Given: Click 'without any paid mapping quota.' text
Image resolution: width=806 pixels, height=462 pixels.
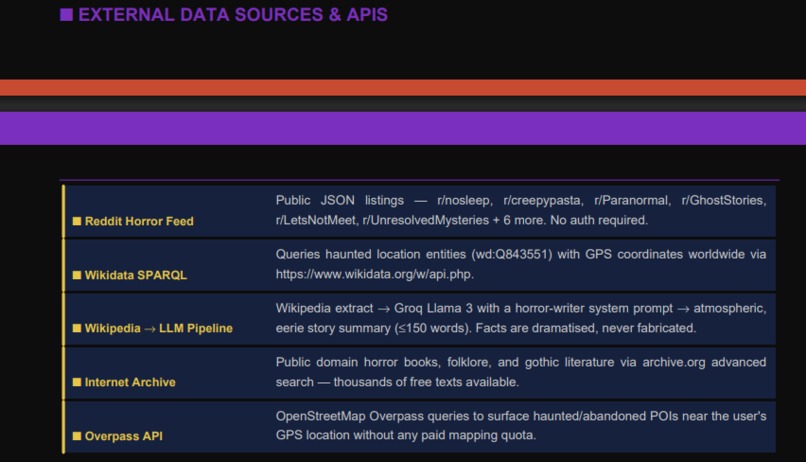Looking at the screenshot, I should click(x=445, y=435).
